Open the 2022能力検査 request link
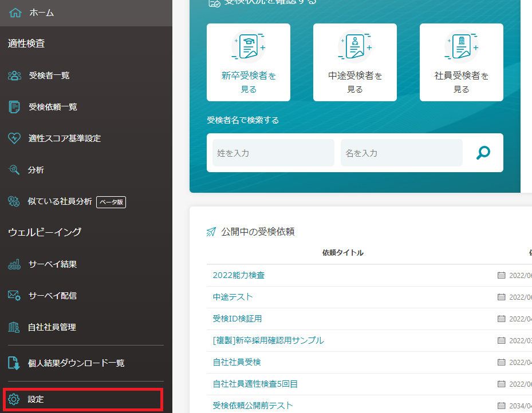 point(239,275)
